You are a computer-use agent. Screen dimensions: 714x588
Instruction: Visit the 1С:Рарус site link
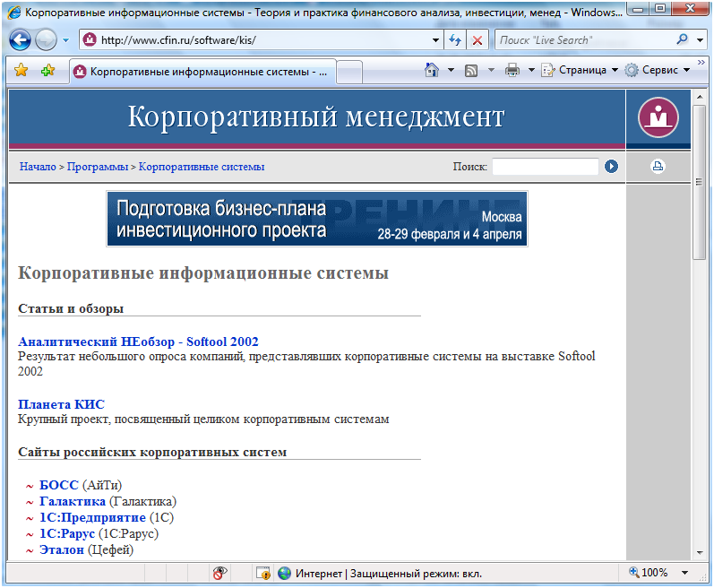pyautogui.click(x=67, y=534)
